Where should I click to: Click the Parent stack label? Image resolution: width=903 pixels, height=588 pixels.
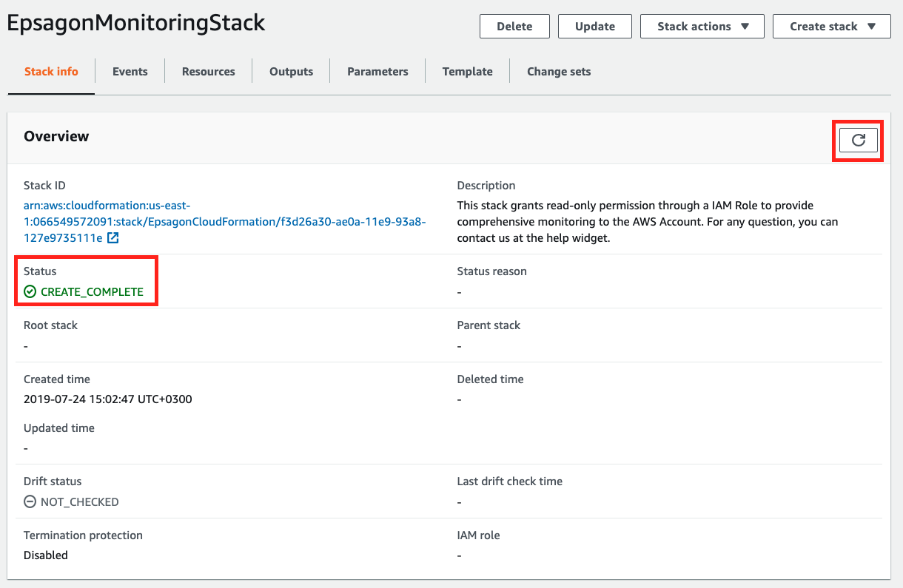tap(489, 325)
